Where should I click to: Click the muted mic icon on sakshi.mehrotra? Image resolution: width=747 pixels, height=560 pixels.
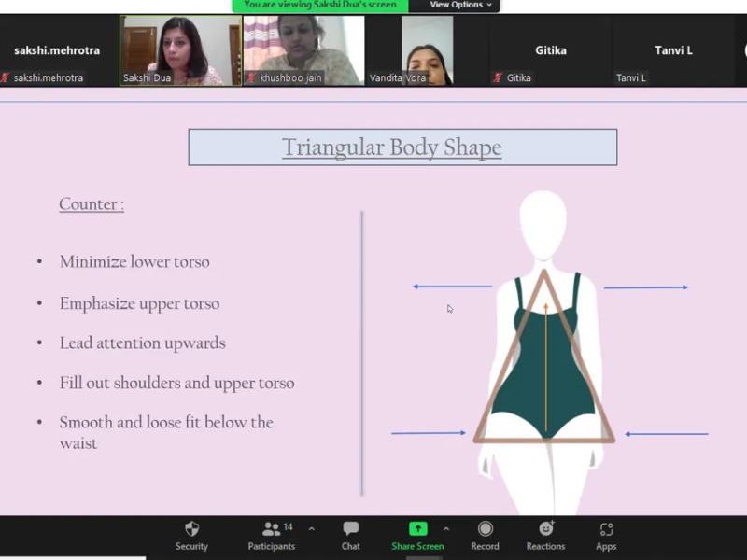click(6, 77)
